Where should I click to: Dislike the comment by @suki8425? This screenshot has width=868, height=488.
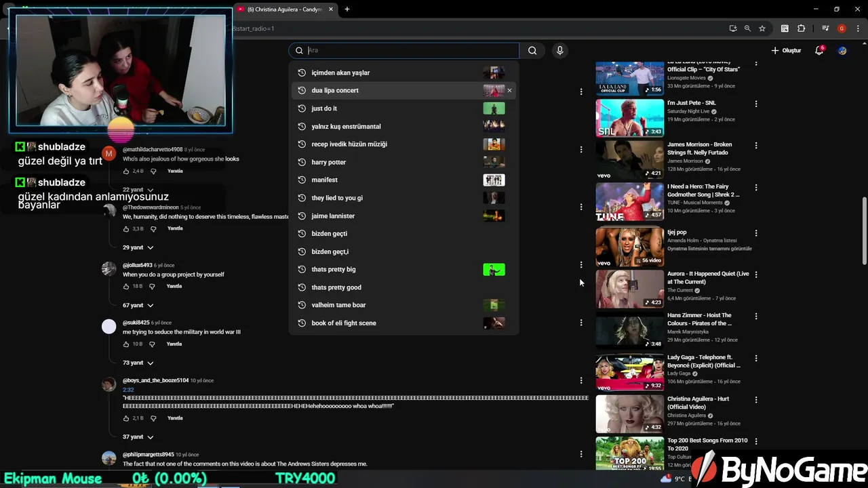tap(153, 344)
